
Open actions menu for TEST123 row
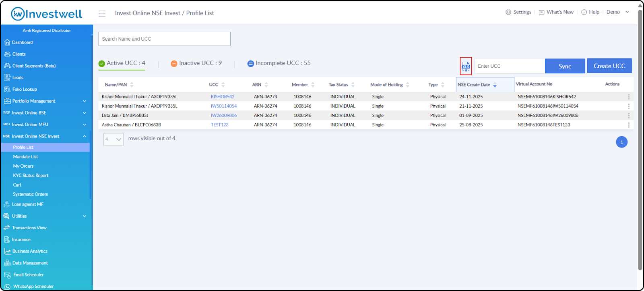pyautogui.click(x=629, y=125)
